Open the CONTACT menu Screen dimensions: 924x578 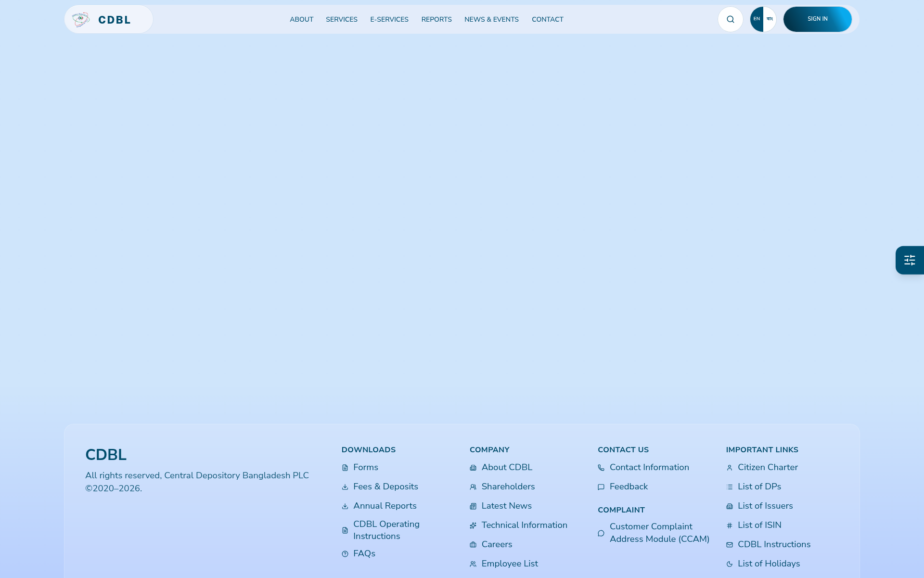click(548, 19)
